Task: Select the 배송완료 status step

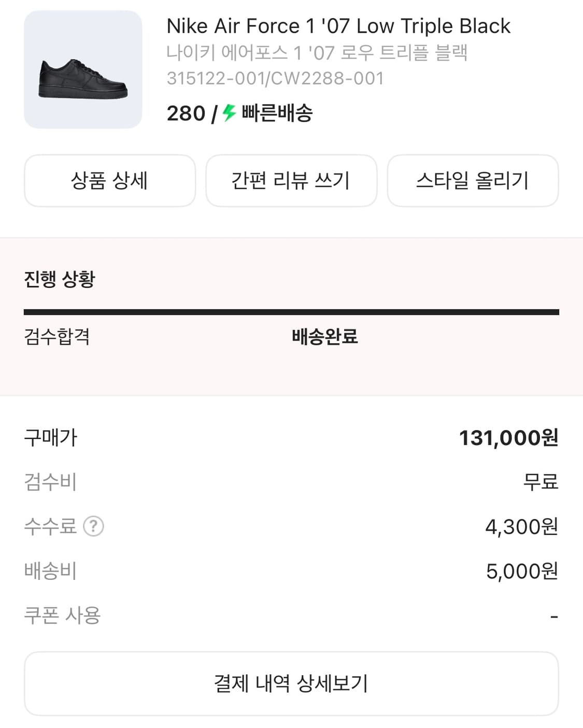Action: [x=324, y=337]
